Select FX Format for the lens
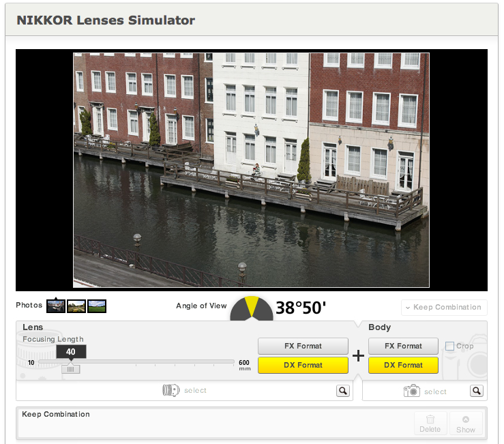504x444 pixels. [303, 346]
